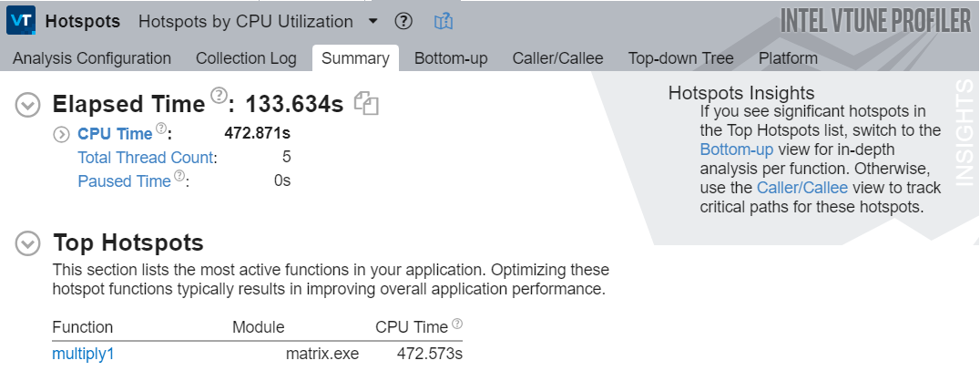Select the Top-down Tree tab

(x=680, y=58)
